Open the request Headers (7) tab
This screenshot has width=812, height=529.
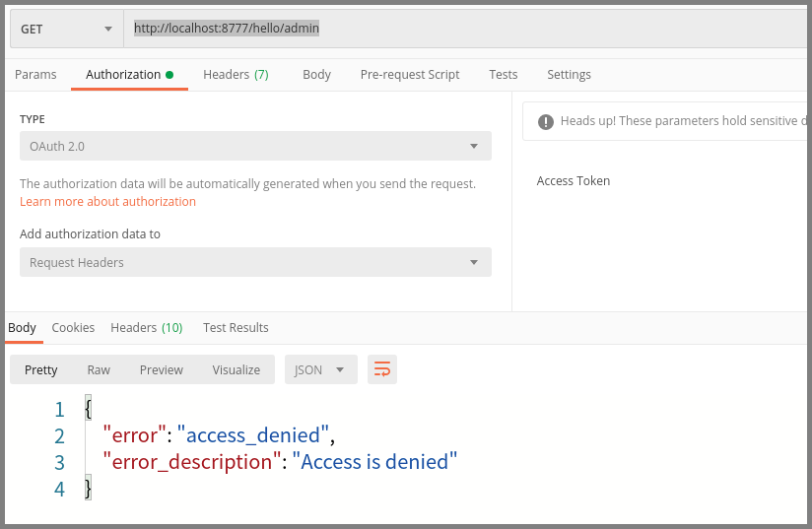tap(236, 75)
